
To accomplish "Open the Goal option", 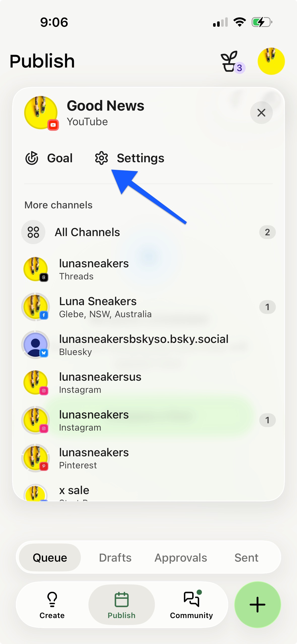I will pos(49,158).
